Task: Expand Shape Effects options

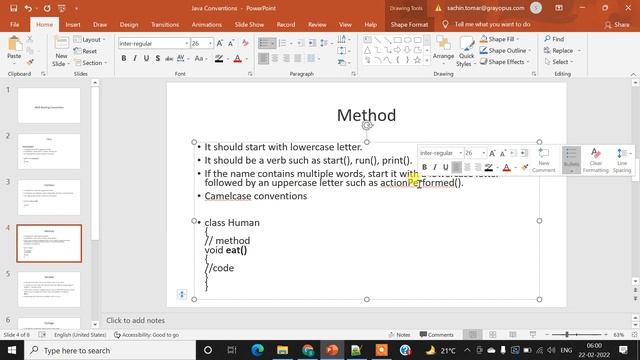Action: (x=528, y=62)
